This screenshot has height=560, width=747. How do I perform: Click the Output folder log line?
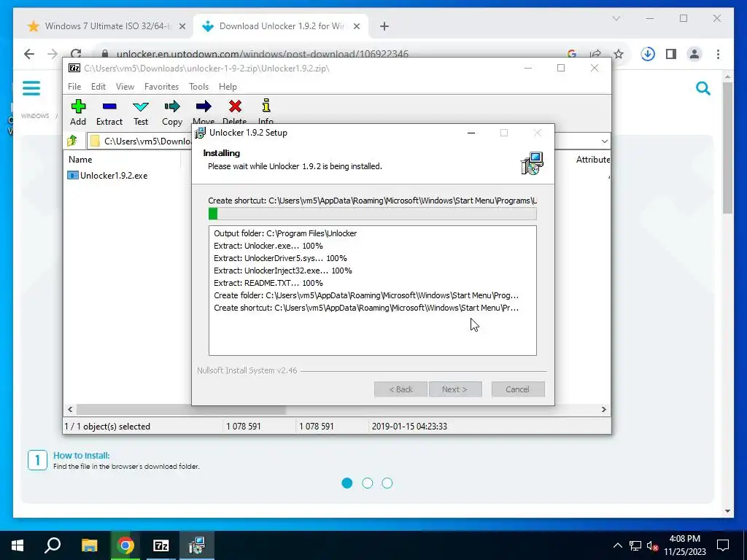tap(285, 233)
